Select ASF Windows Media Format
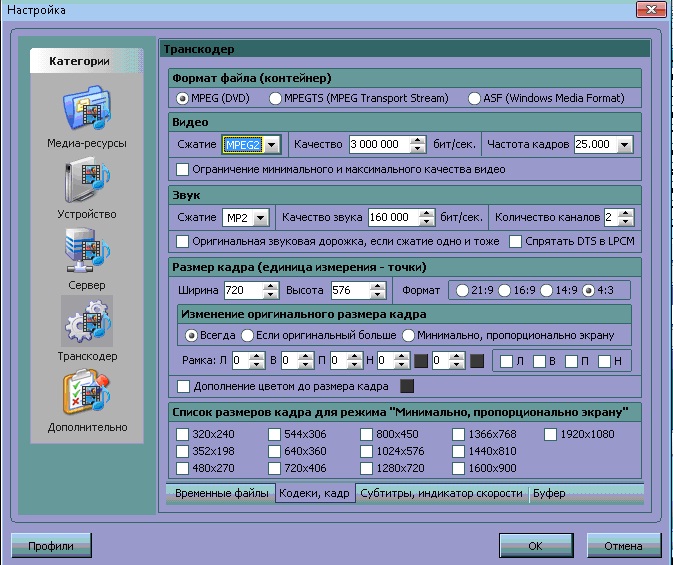 [474, 98]
